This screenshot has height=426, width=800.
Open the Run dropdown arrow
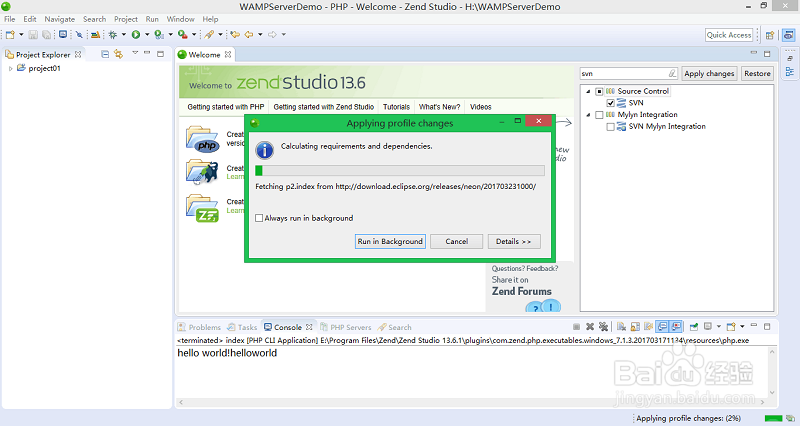(147, 35)
